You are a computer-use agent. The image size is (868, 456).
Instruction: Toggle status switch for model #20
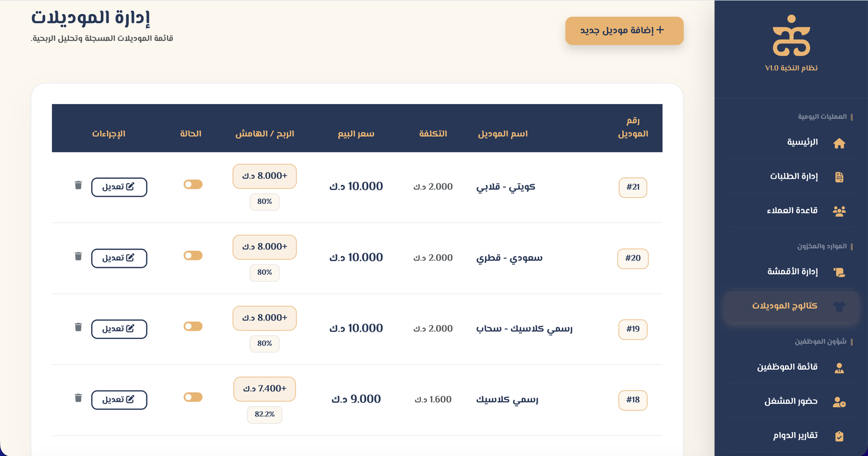coord(193,255)
